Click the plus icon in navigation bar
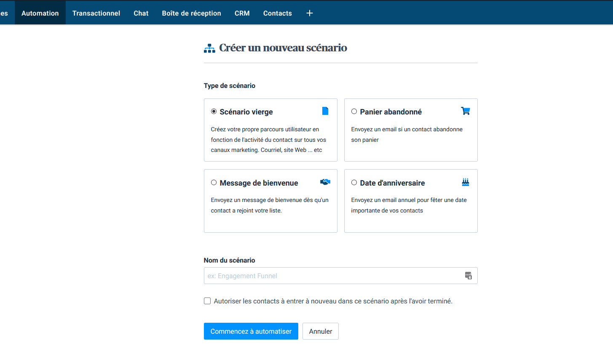Screen dimensions: 613x364 pyautogui.click(x=310, y=13)
